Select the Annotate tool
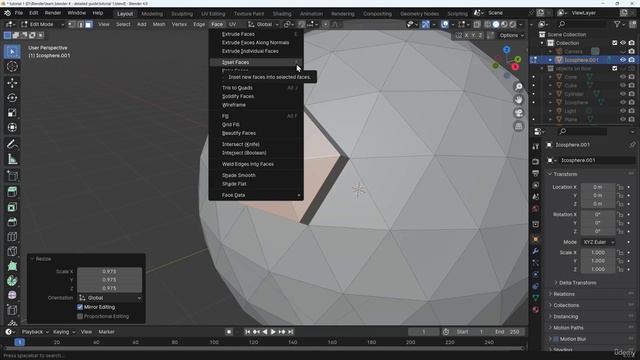 click(x=12, y=144)
